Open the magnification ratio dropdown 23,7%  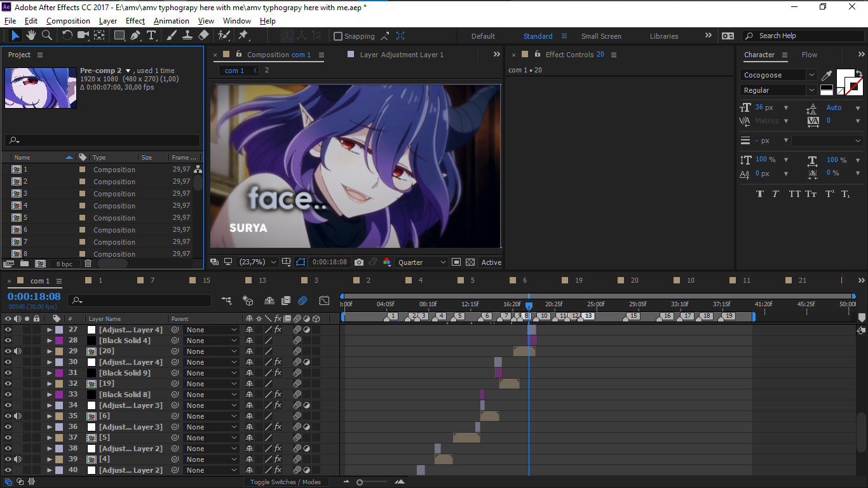[x=257, y=262]
